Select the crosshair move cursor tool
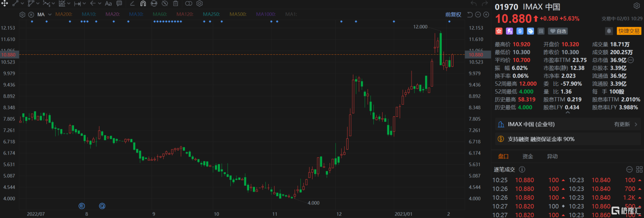 pos(4,4)
